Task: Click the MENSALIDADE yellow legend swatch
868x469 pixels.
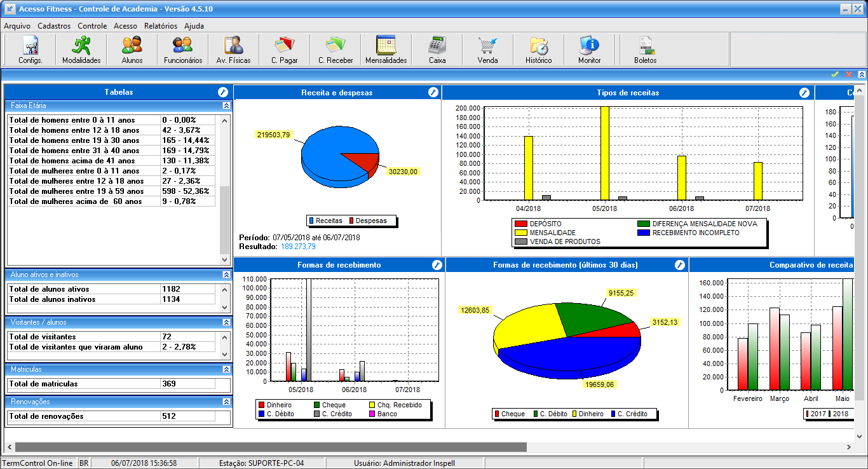Action: [520, 233]
